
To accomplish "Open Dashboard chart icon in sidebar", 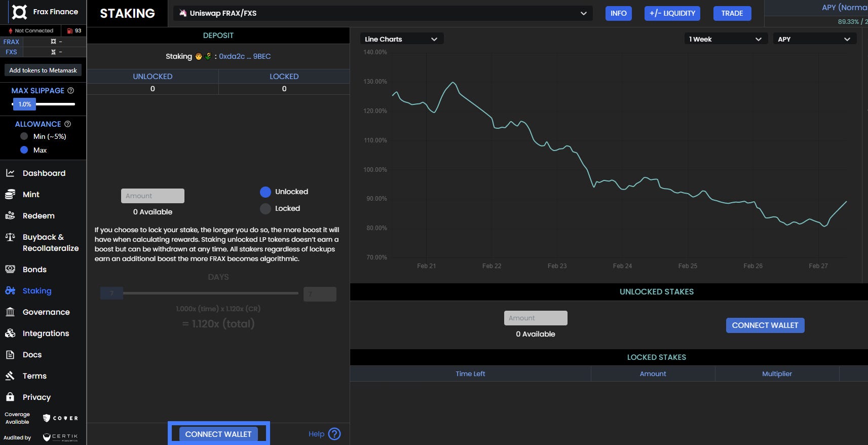I will pyautogui.click(x=10, y=173).
